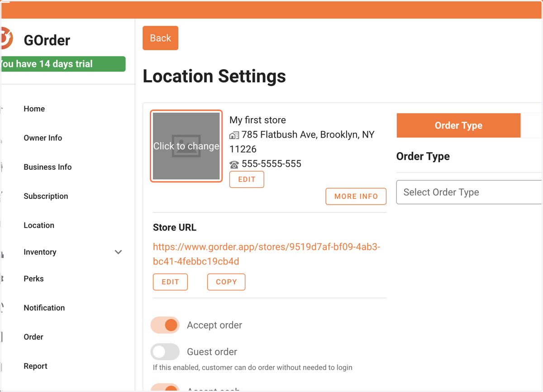
Task: Click the 'Location Settings' heading
Action: pyautogui.click(x=214, y=76)
